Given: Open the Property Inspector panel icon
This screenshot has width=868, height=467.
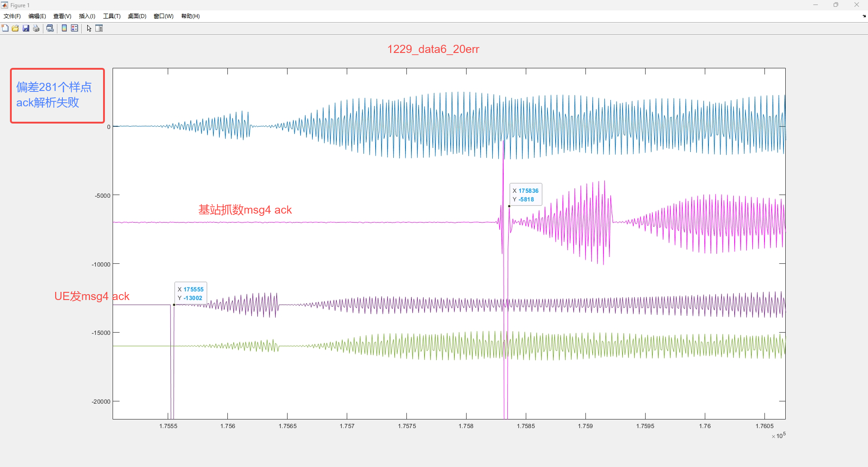Looking at the screenshot, I should coord(99,29).
